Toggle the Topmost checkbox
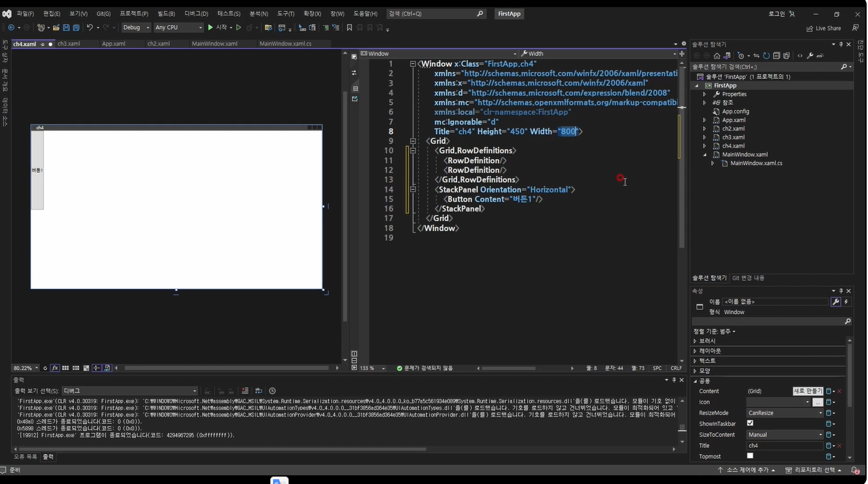The height and width of the screenshot is (484, 868). (751, 456)
